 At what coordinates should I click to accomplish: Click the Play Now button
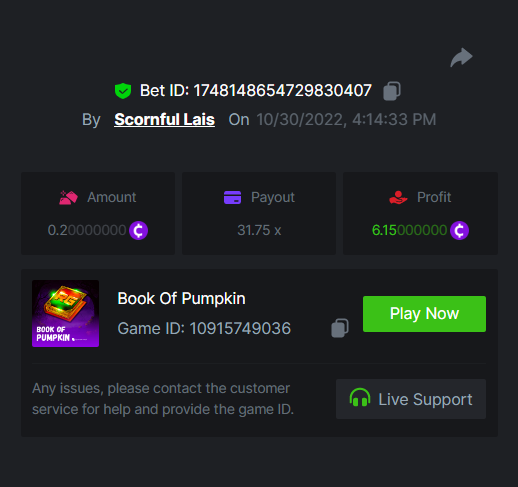coord(424,314)
